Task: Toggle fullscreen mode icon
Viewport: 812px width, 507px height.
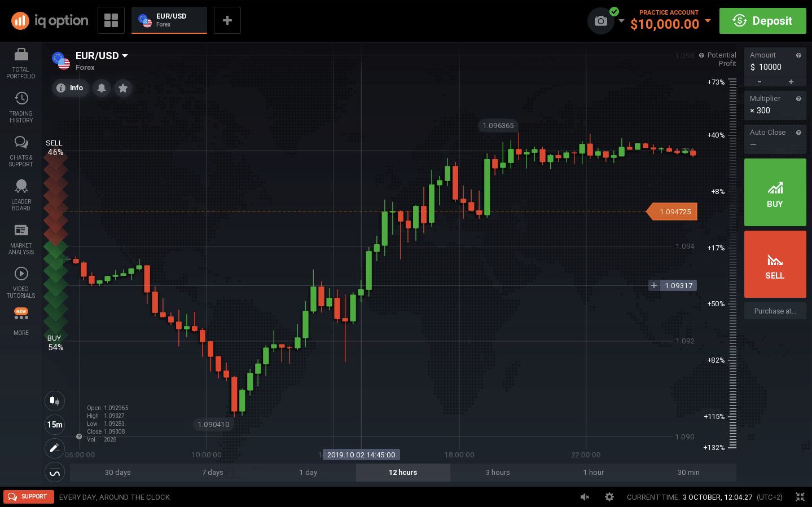Action: tap(800, 497)
